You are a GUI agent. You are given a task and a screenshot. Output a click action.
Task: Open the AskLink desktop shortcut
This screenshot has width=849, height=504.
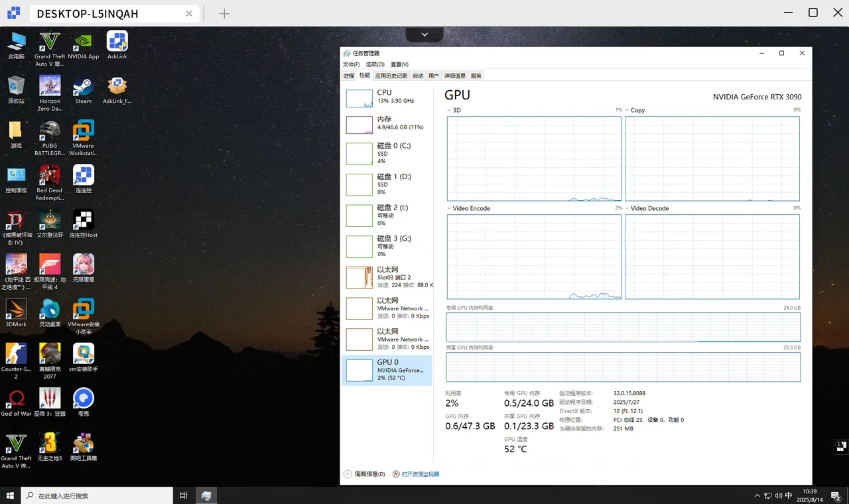click(117, 46)
